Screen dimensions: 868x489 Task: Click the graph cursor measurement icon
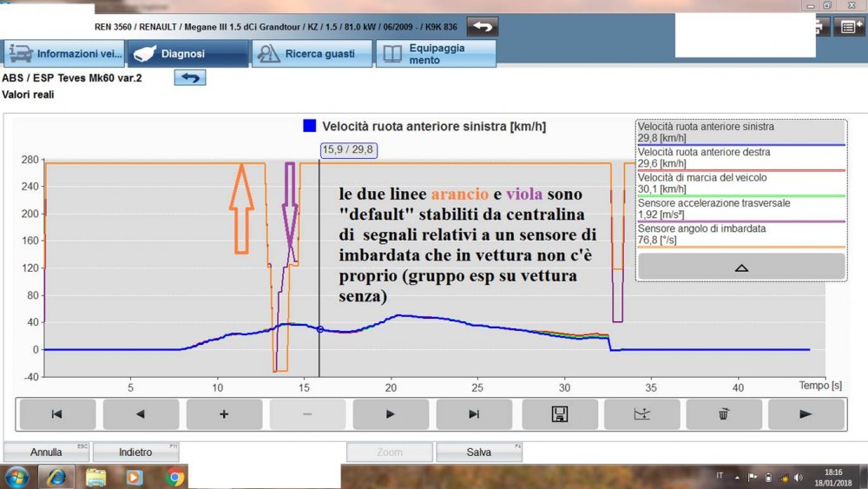coord(642,414)
